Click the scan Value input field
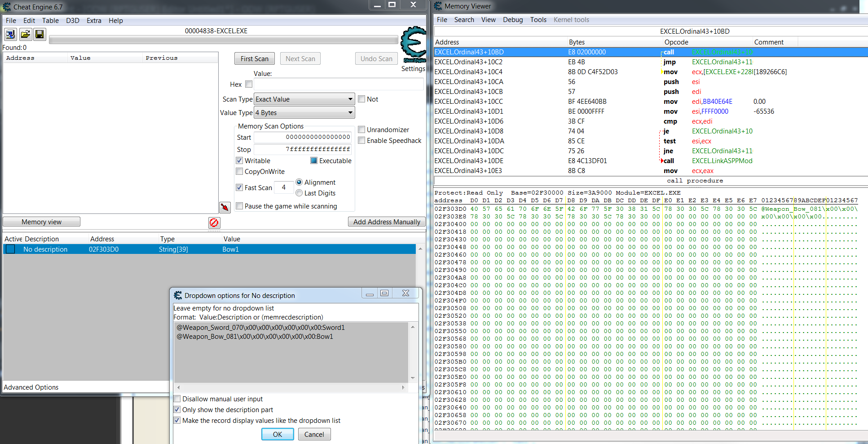868x444 pixels. pos(339,84)
